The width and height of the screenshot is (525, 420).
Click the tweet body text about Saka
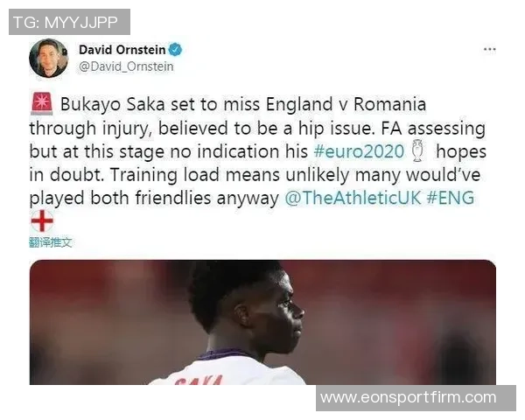click(258, 151)
